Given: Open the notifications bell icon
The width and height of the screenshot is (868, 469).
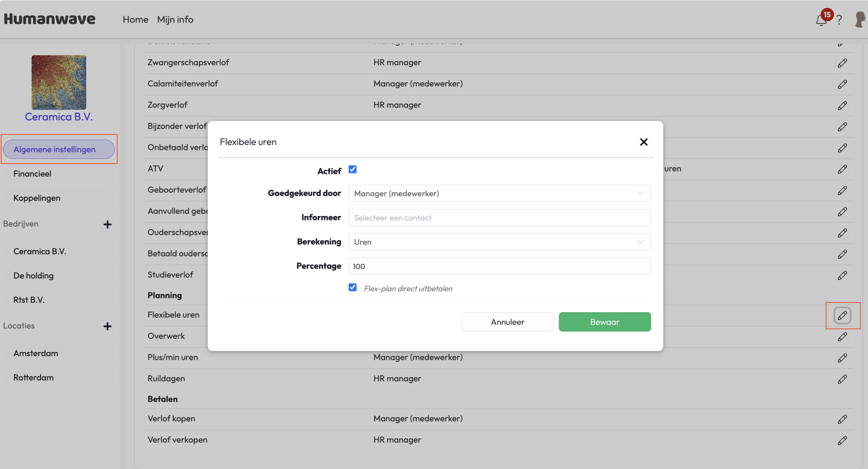Looking at the screenshot, I should coord(821,20).
